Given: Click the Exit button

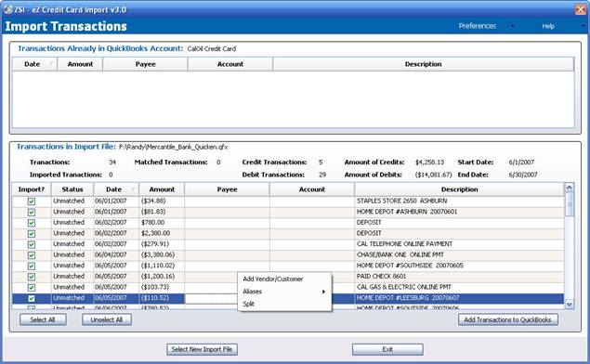Looking at the screenshot, I should (x=387, y=349).
